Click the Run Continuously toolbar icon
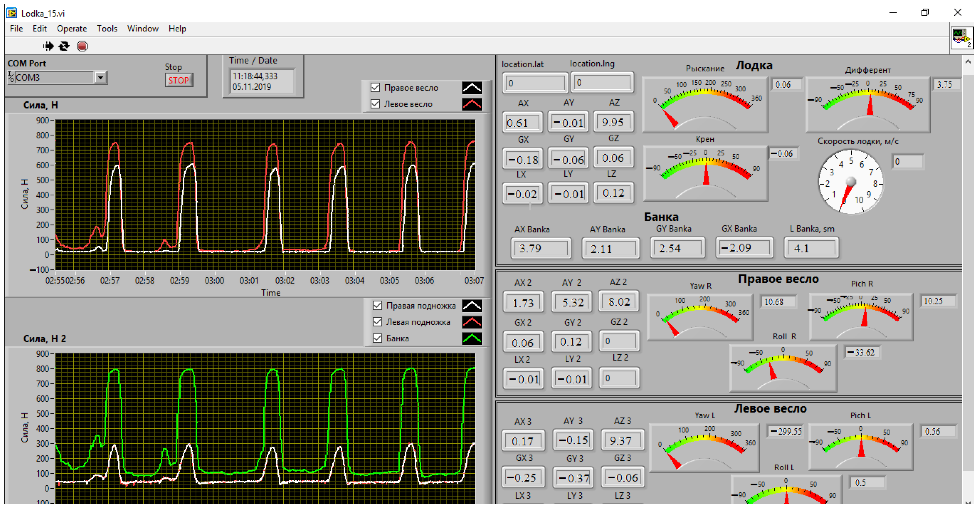 (x=64, y=46)
